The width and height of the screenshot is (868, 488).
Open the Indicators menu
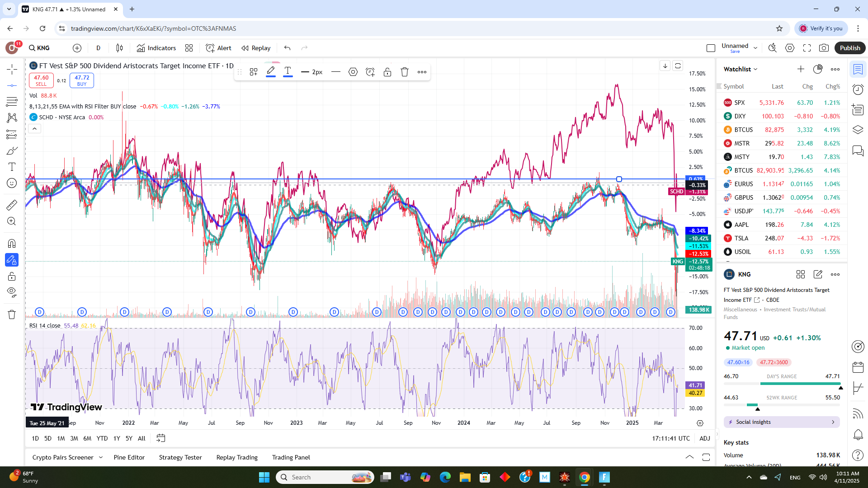pos(156,48)
